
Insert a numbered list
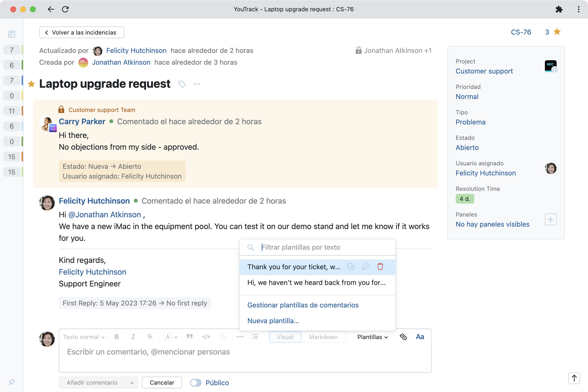coord(255,337)
